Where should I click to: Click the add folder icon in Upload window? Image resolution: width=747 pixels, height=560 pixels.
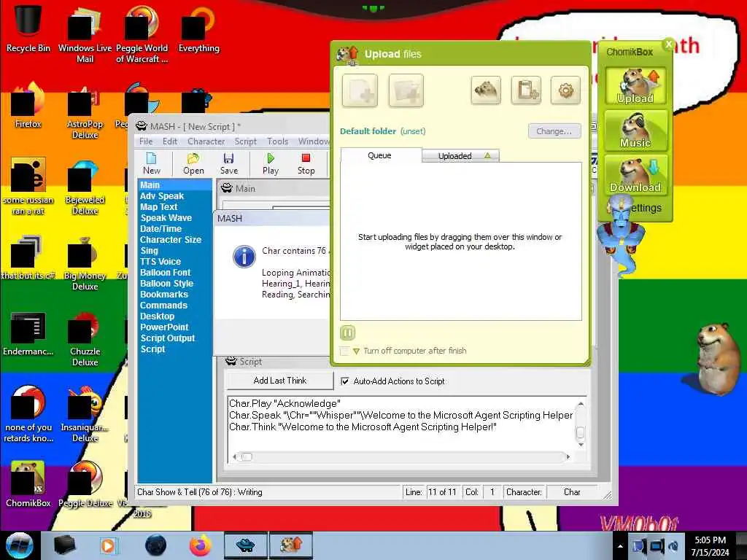[x=406, y=90]
